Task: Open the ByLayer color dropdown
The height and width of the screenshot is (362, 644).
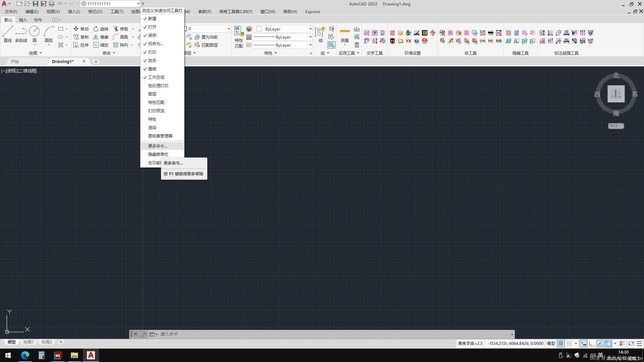Action: click(x=283, y=29)
